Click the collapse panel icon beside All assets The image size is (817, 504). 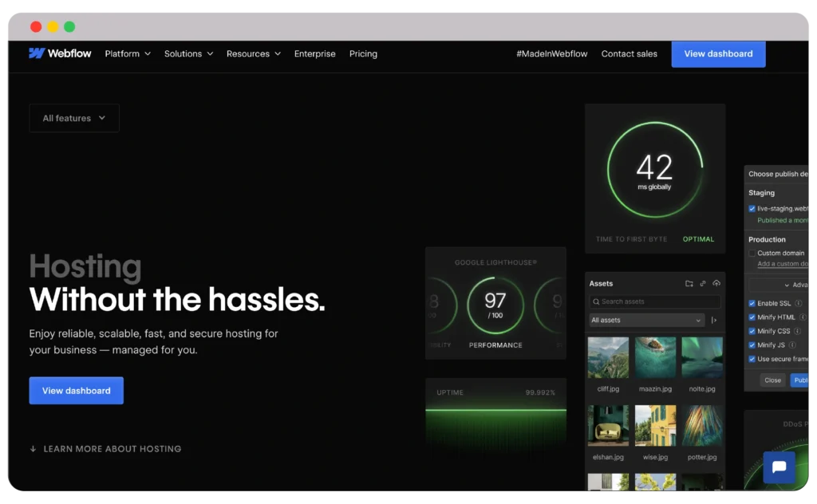pyautogui.click(x=714, y=321)
